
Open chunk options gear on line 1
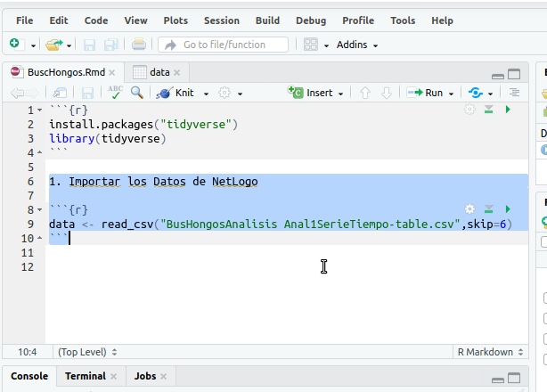point(470,110)
